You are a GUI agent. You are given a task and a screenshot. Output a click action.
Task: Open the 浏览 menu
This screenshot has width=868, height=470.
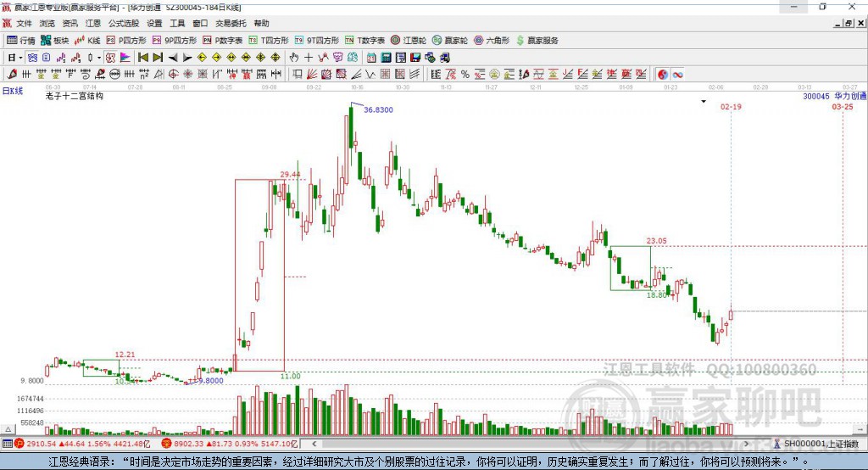click(47, 23)
